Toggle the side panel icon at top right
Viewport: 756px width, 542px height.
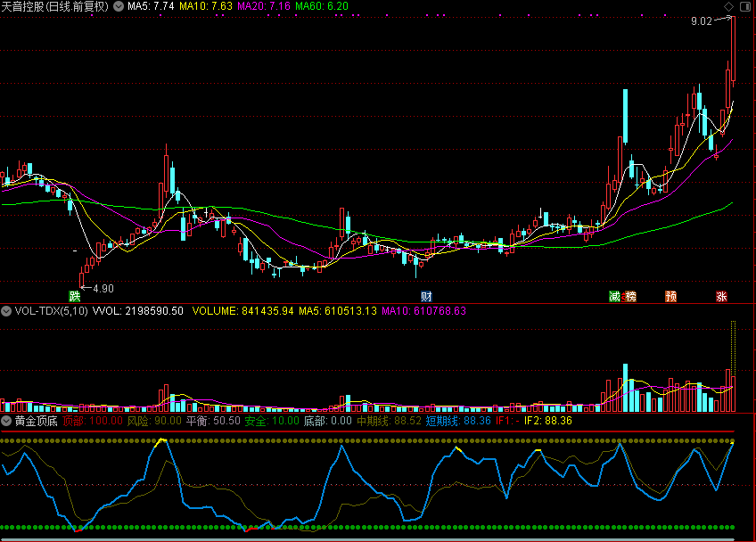[x=744, y=6]
